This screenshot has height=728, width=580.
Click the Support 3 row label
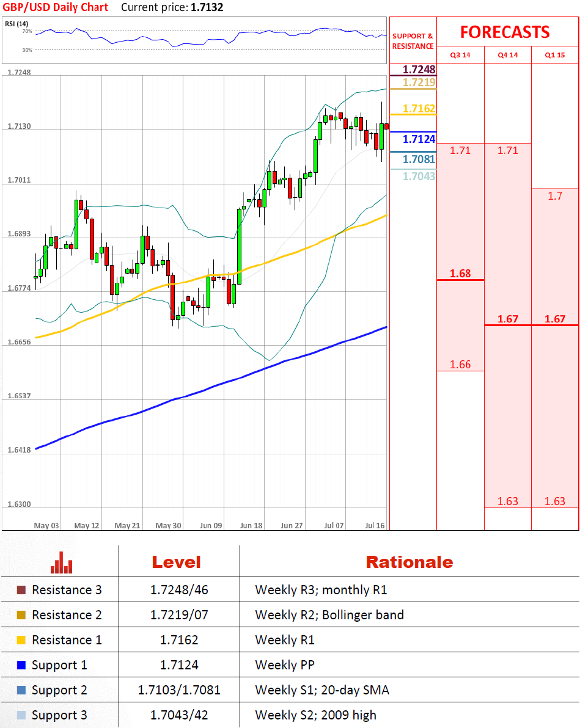pyautogui.click(x=59, y=715)
